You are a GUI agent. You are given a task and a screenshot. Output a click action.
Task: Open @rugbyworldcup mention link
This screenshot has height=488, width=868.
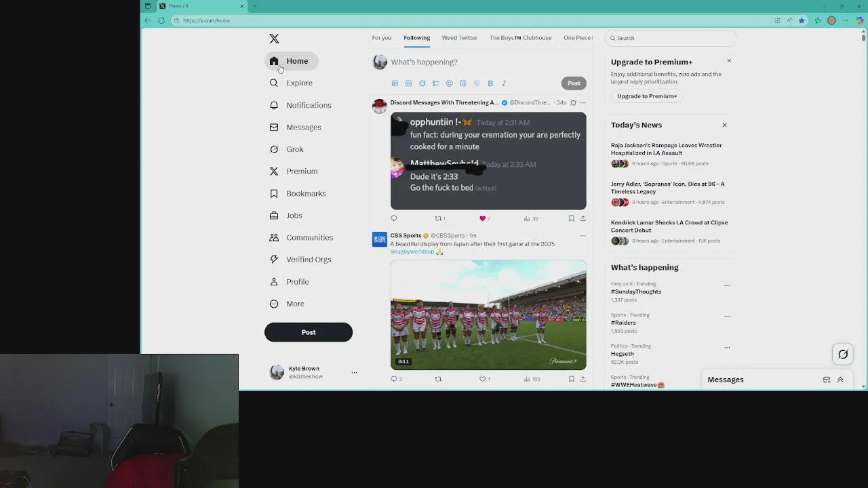[412, 251]
